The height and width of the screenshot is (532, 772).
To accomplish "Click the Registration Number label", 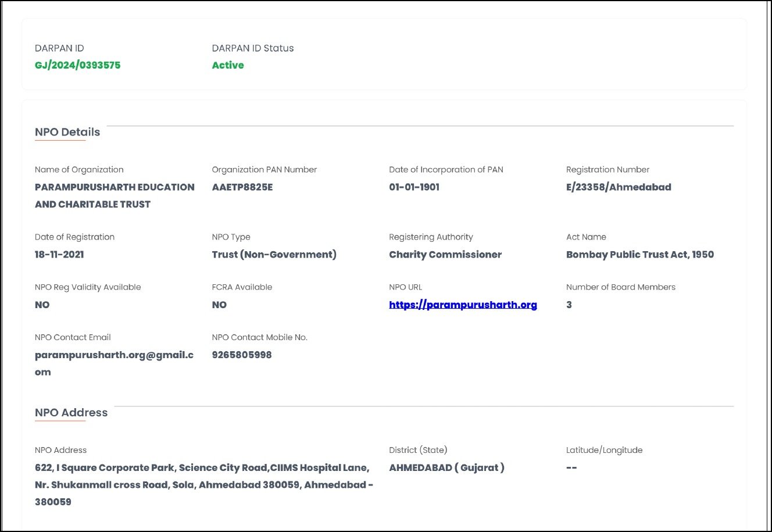I will pos(607,170).
